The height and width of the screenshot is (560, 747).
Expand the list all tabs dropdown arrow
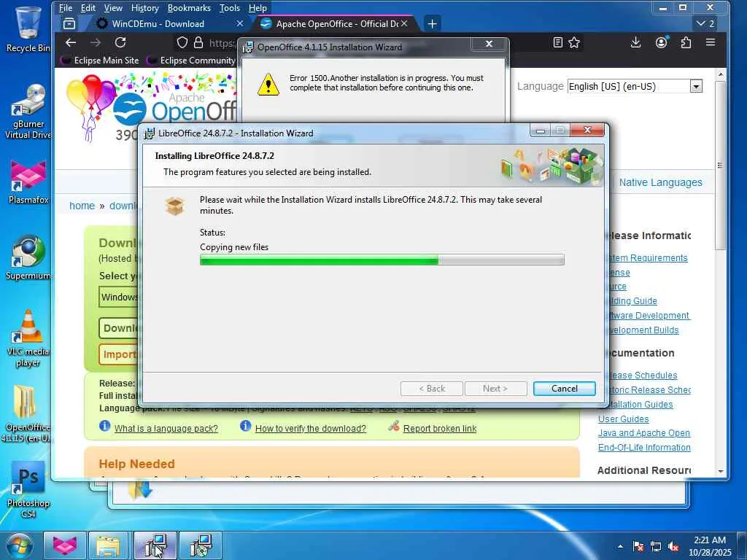[x=705, y=23]
